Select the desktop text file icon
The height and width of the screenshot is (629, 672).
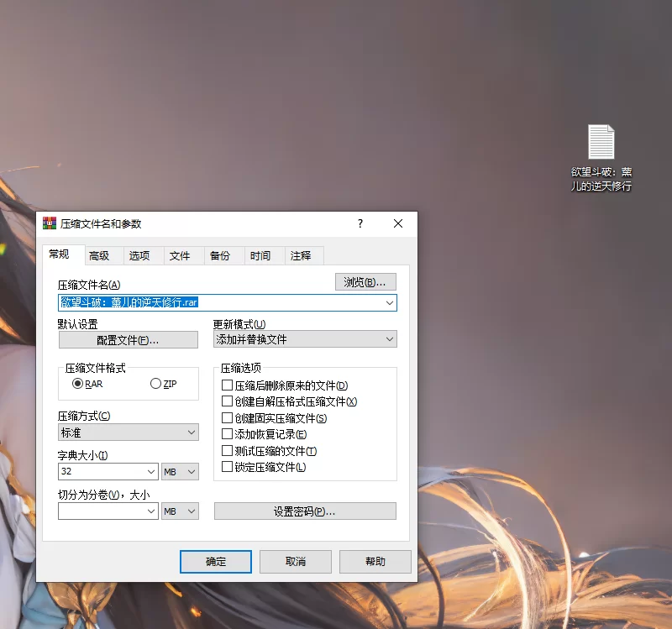[601, 141]
